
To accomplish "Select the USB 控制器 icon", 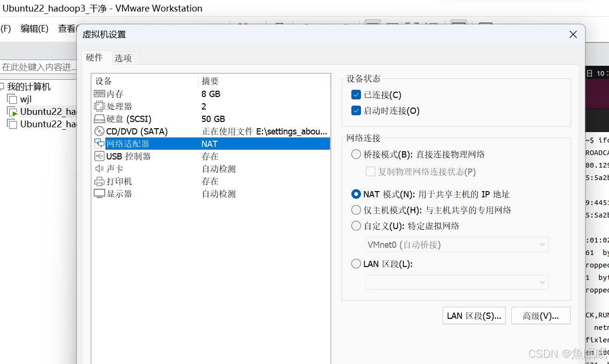I will [99, 157].
